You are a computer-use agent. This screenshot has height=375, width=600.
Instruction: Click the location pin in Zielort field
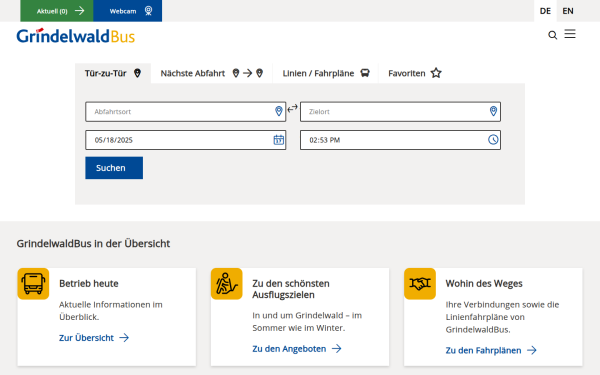click(x=493, y=111)
